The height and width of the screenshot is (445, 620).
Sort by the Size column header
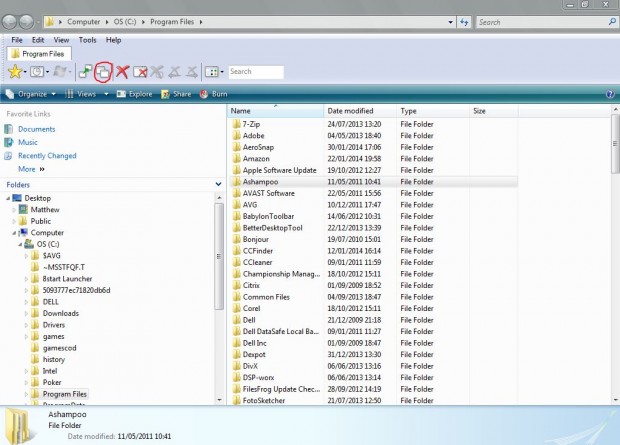[493, 111]
